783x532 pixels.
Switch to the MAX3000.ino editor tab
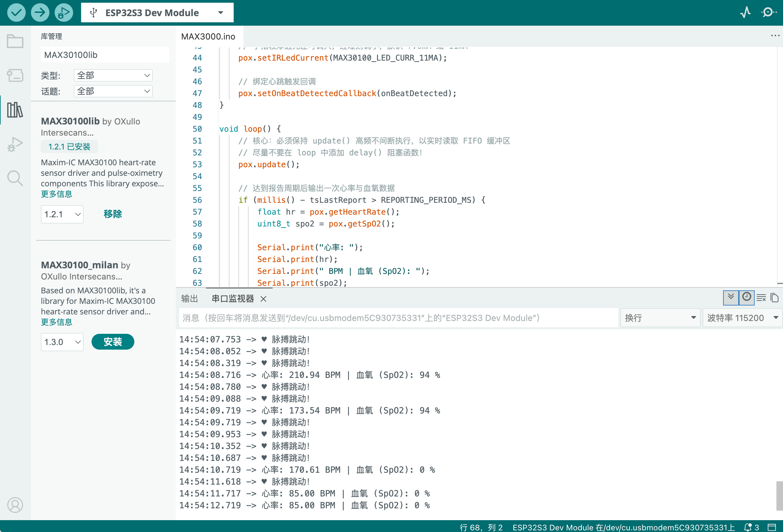208,37
